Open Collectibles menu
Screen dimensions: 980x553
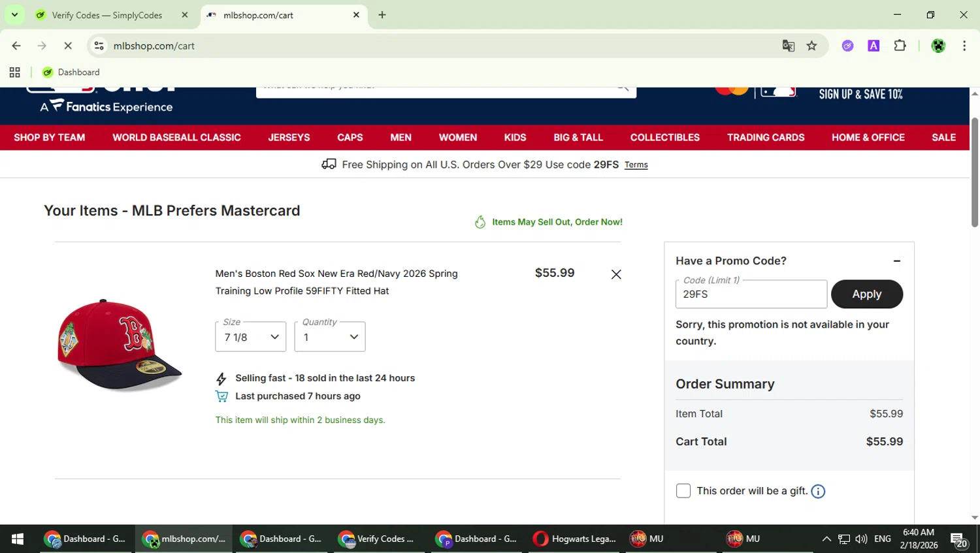(665, 138)
